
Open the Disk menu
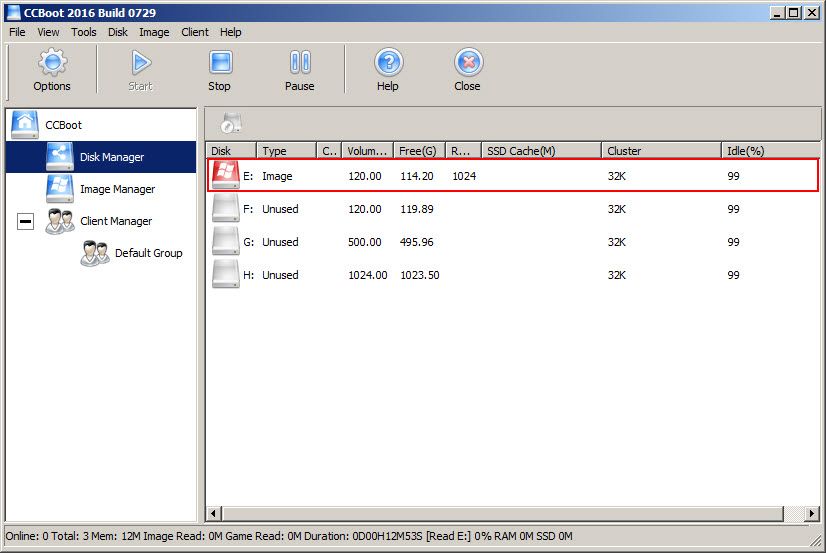[x=118, y=32]
